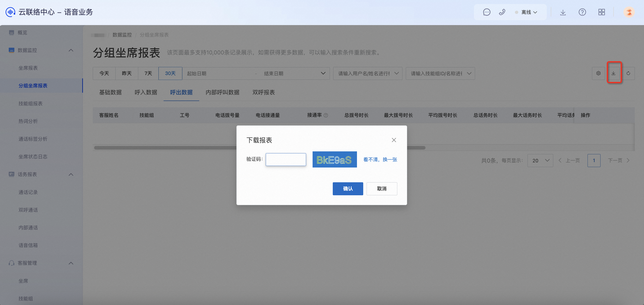Click the user avatar in top right
The height and width of the screenshot is (305, 644).
click(629, 12)
